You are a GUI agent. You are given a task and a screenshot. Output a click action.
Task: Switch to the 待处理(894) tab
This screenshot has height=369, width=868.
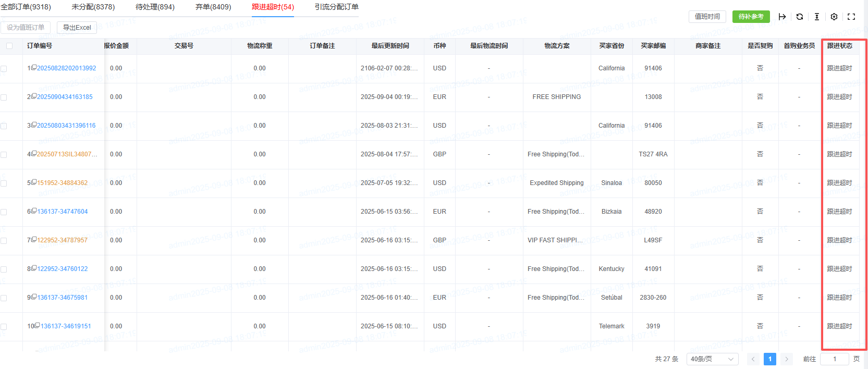[x=155, y=7]
